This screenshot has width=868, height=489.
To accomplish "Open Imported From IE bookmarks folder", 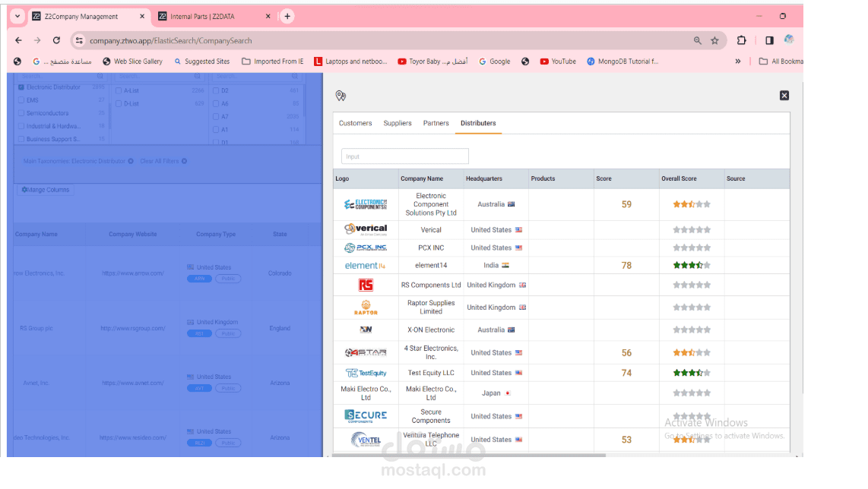I will (x=272, y=62).
